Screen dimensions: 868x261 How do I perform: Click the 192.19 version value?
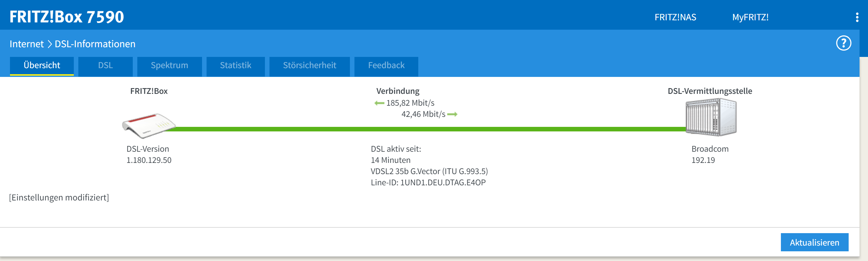tap(703, 160)
